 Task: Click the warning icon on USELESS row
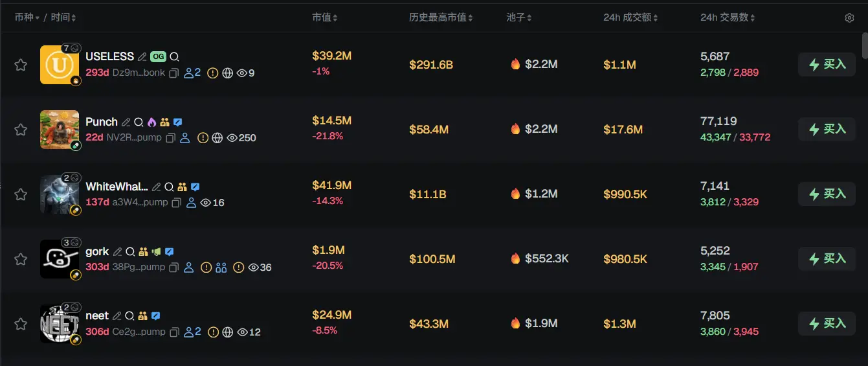click(212, 73)
